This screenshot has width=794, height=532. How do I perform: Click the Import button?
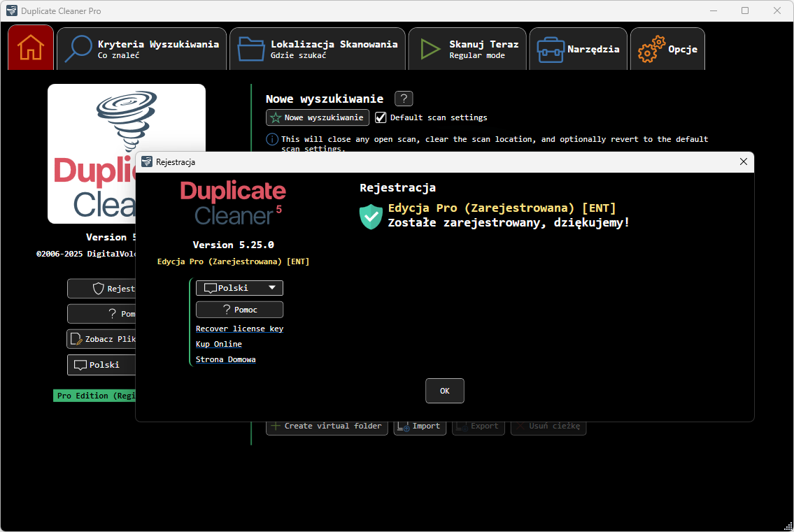pos(420,426)
